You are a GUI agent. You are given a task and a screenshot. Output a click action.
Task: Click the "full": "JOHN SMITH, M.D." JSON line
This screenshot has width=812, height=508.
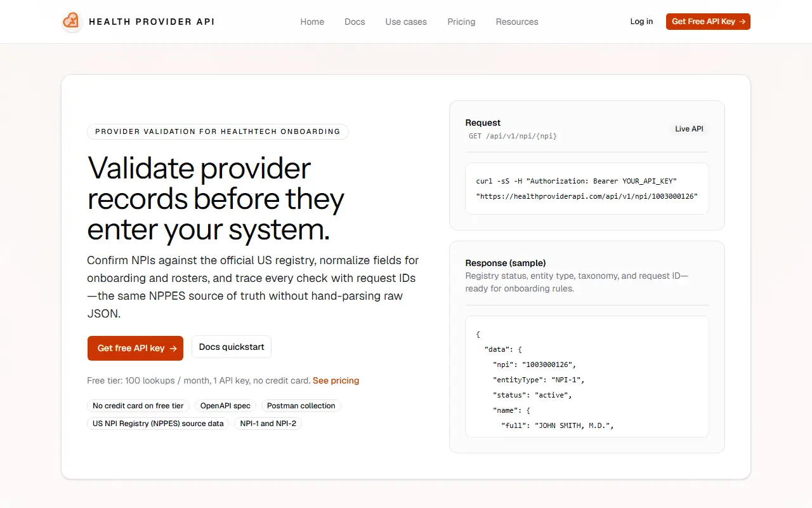pos(557,425)
